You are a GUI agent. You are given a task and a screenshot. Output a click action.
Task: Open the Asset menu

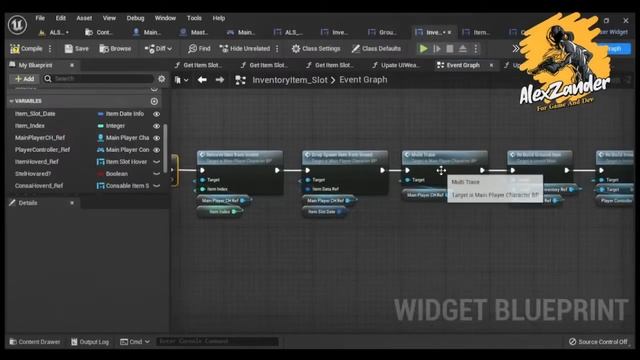coord(84,18)
